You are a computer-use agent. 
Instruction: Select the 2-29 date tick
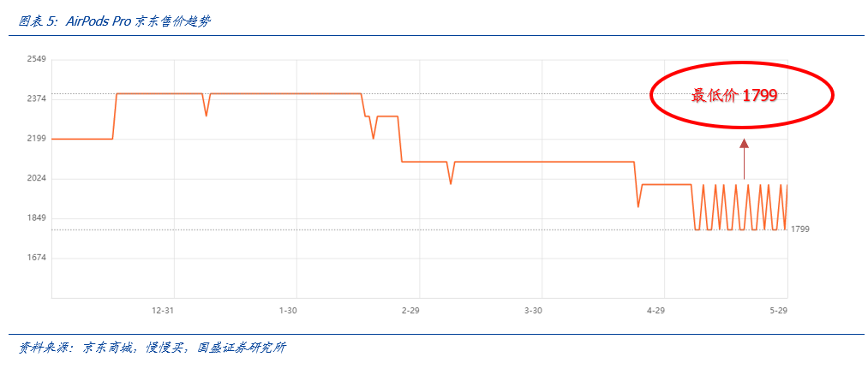(410, 311)
